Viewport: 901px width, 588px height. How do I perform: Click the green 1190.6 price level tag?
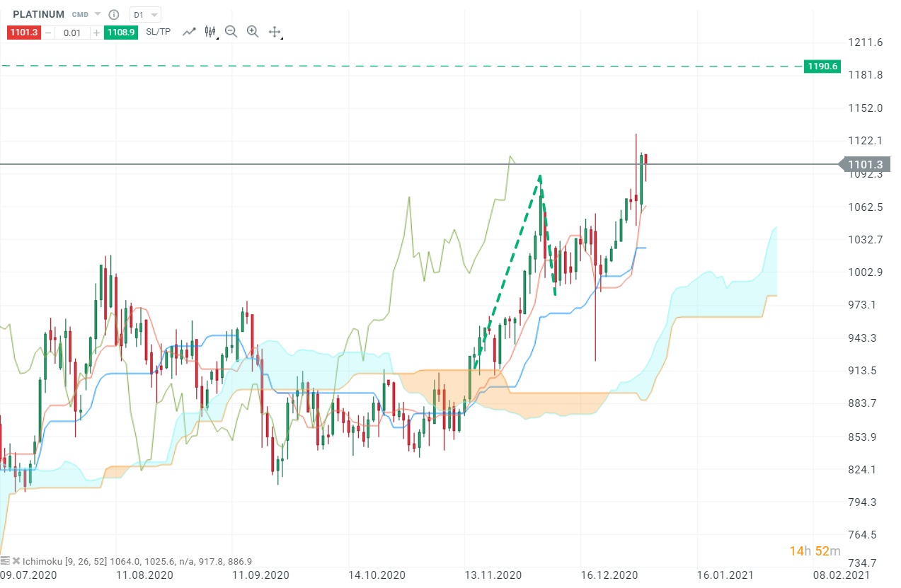point(822,67)
